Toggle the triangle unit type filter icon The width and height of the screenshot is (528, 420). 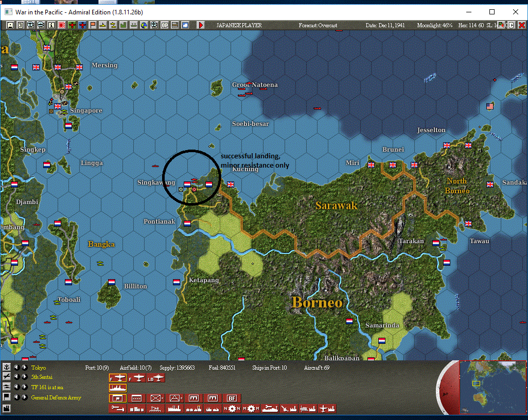click(174, 398)
